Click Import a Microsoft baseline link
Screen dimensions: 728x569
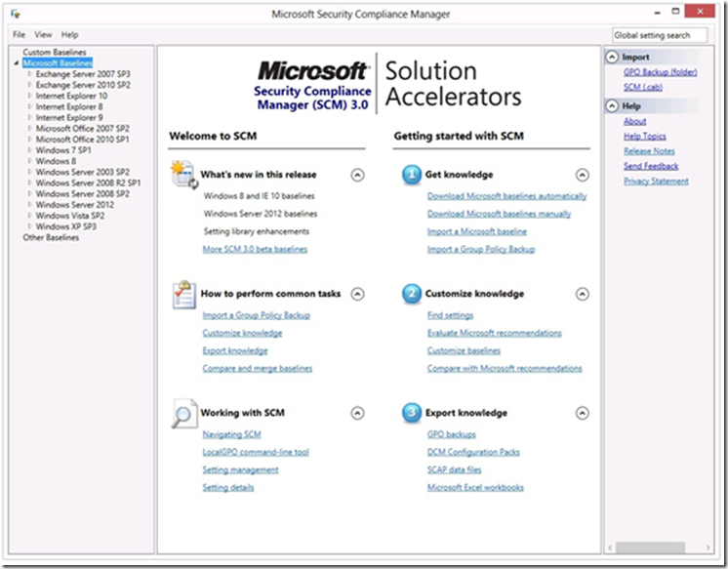pos(477,231)
